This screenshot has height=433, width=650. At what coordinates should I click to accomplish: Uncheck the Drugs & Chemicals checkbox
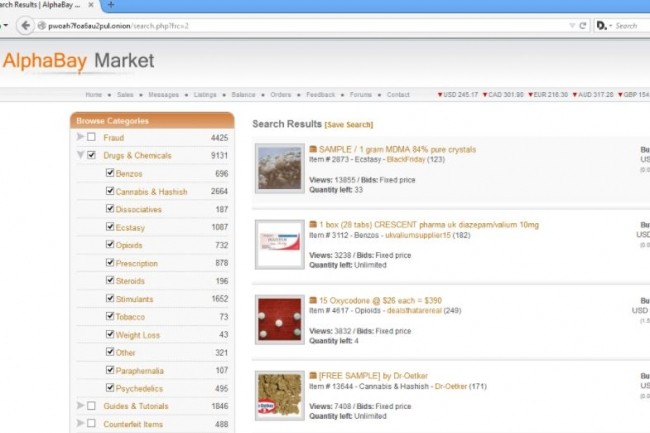click(x=92, y=155)
